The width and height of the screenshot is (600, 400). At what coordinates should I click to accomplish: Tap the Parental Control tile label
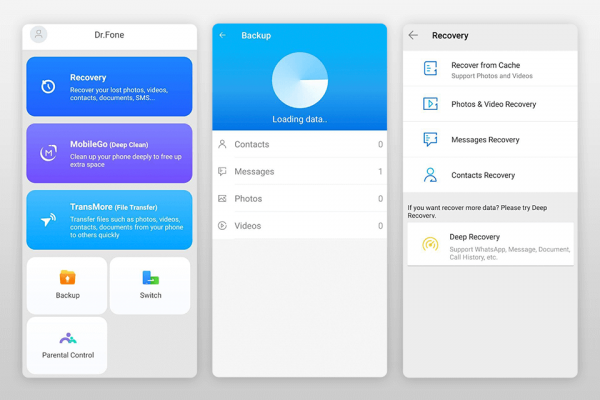68,355
